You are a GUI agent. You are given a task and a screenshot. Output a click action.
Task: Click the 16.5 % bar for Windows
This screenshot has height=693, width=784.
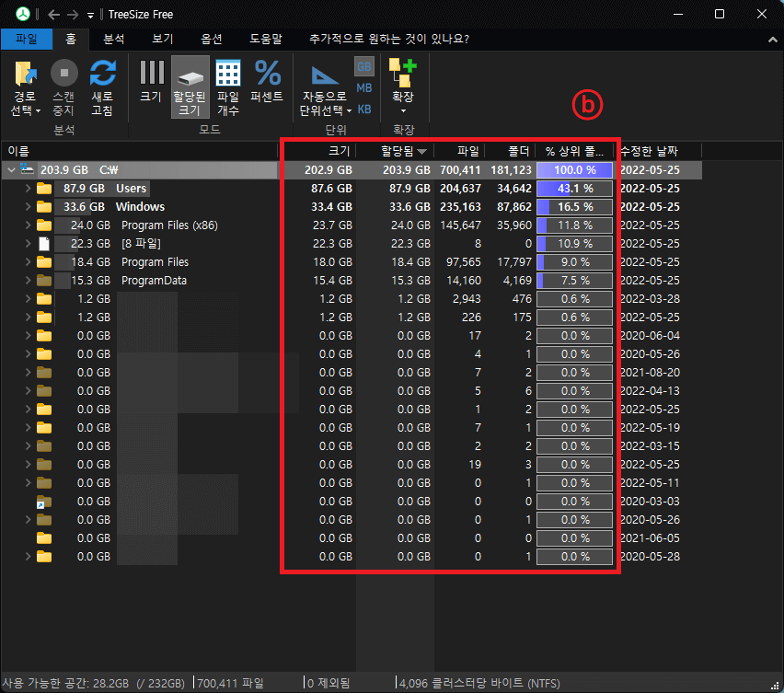[574, 207]
